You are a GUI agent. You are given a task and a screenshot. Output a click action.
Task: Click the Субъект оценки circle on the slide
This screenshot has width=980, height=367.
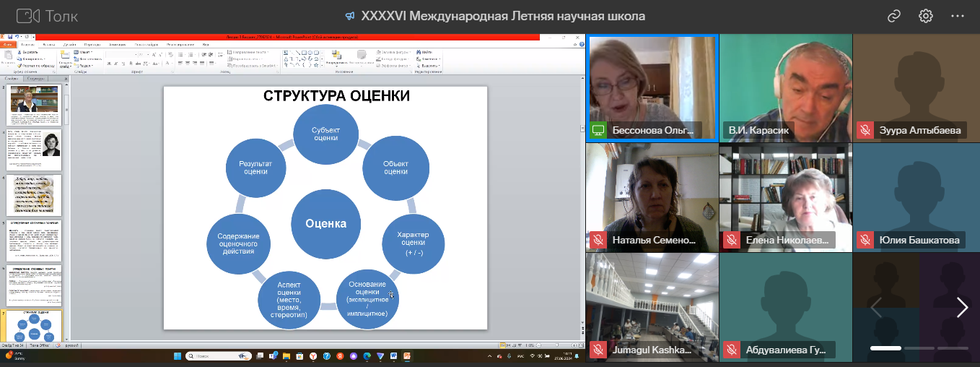tap(325, 134)
